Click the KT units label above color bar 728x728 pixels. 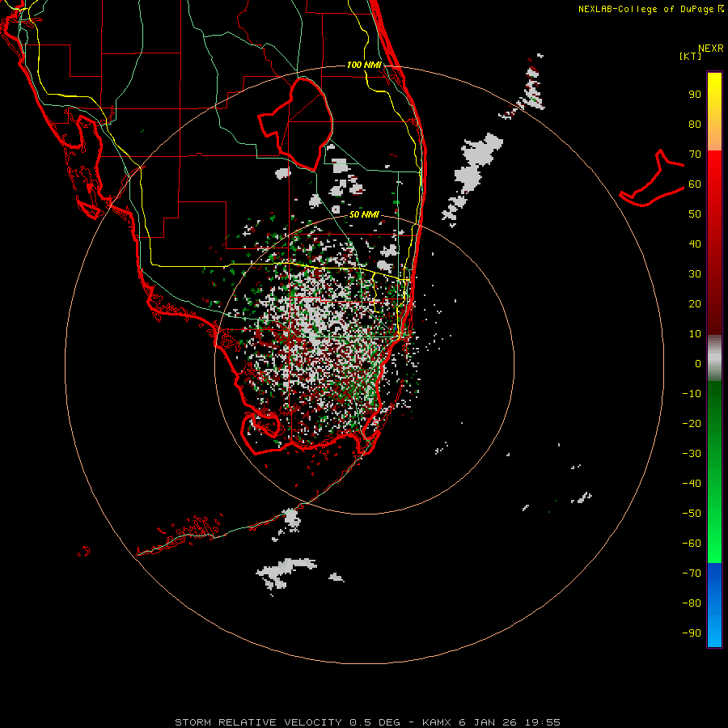coord(691,56)
